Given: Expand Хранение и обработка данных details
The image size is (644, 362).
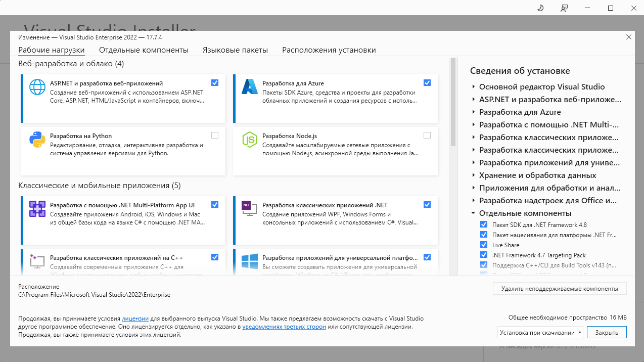Looking at the screenshot, I should click(x=474, y=175).
